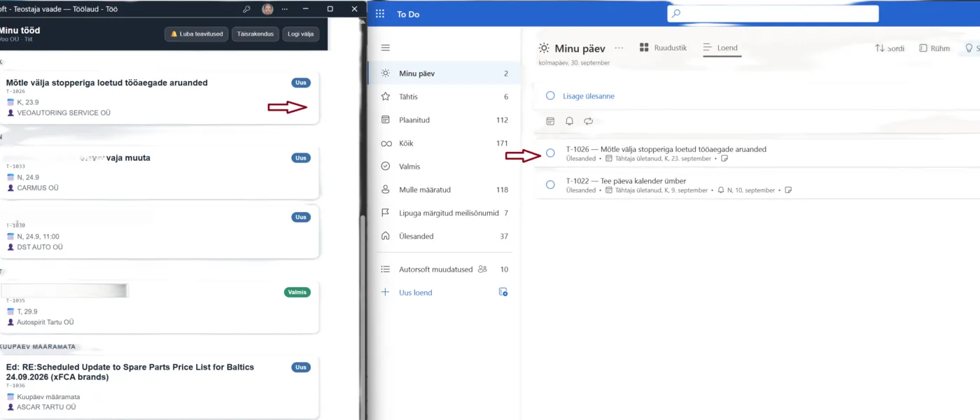Open the T-1033 vaja muuta card
980x420 pixels.
point(161,172)
